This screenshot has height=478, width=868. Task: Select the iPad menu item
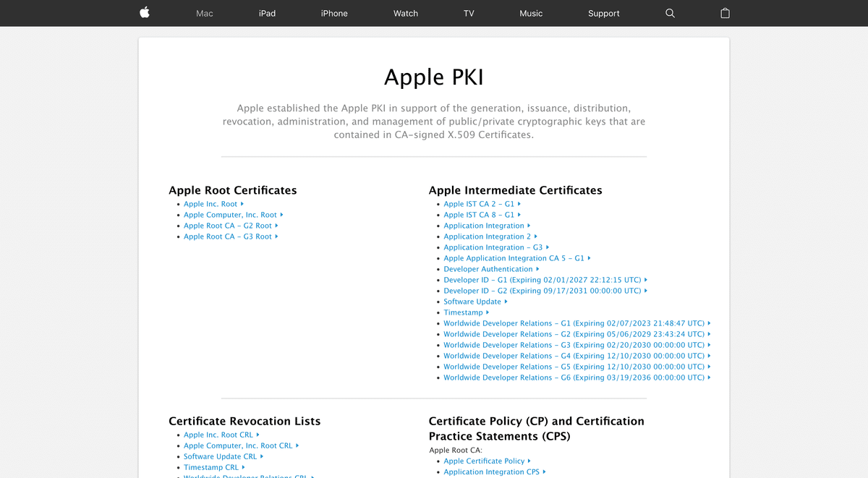point(267,13)
